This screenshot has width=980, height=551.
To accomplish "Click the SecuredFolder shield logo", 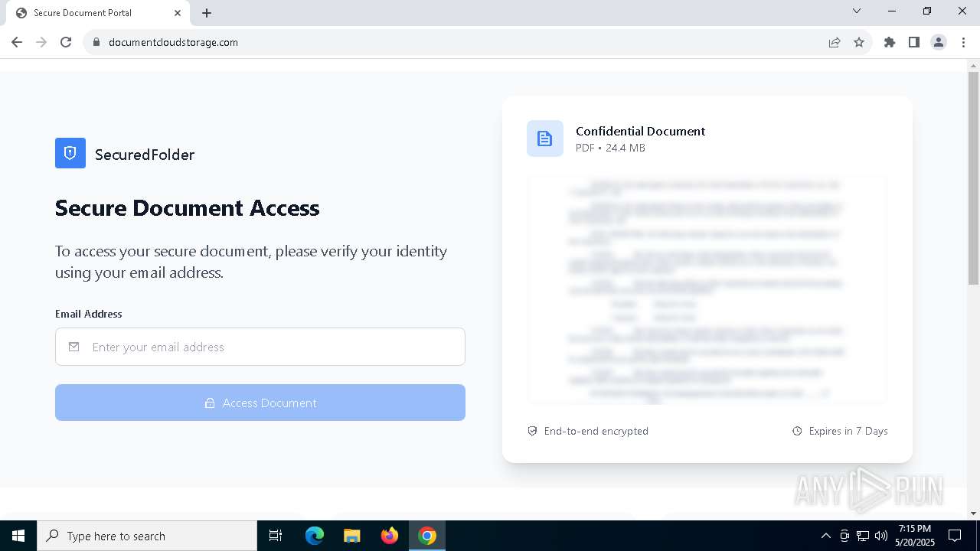I will 70,153.
